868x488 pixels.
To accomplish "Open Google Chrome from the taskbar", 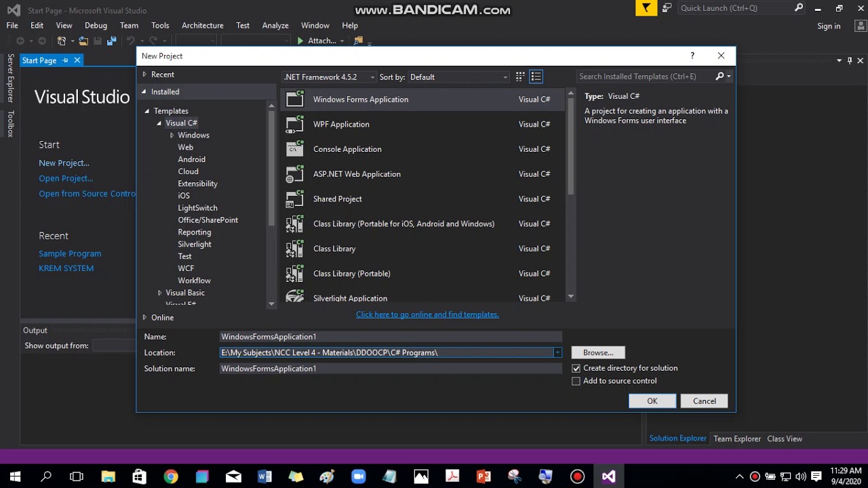I will click(x=171, y=476).
